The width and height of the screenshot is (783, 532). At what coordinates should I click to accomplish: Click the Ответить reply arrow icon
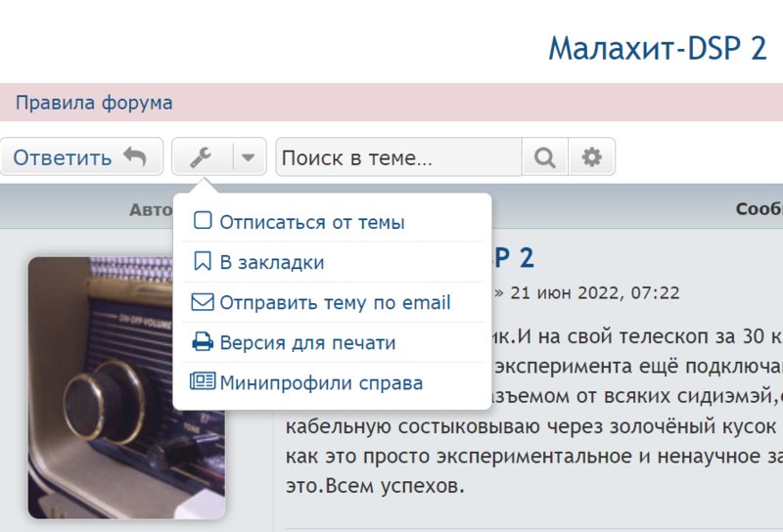point(135,156)
